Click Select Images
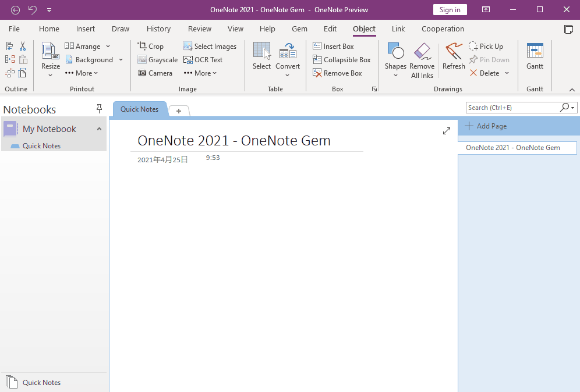580x392 pixels. tap(210, 46)
